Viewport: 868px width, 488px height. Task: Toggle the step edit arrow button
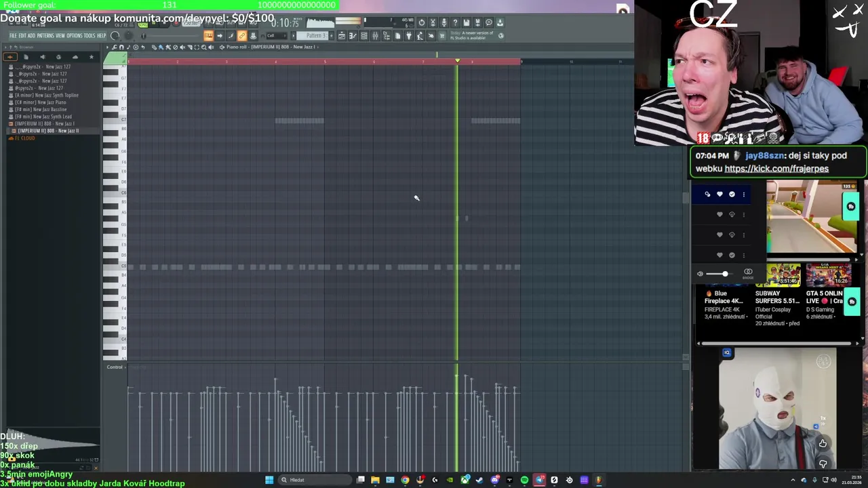(220, 35)
